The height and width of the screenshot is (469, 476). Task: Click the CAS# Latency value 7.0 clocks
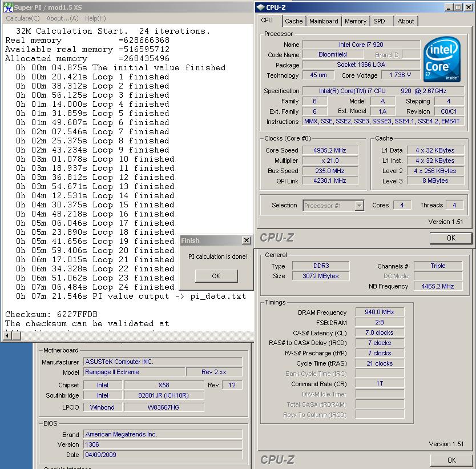pyautogui.click(x=380, y=332)
